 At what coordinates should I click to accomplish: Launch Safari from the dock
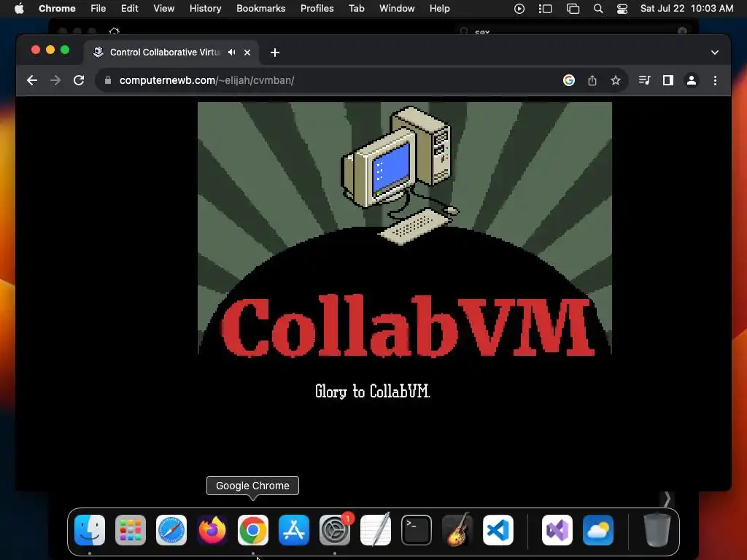point(171,530)
